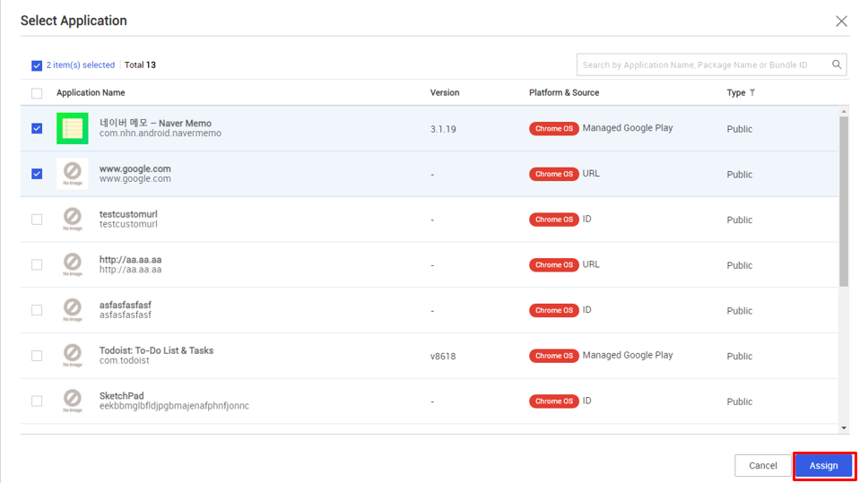This screenshot has height=483, width=868.
Task: Check the Todoist checkbox
Action: coord(37,355)
